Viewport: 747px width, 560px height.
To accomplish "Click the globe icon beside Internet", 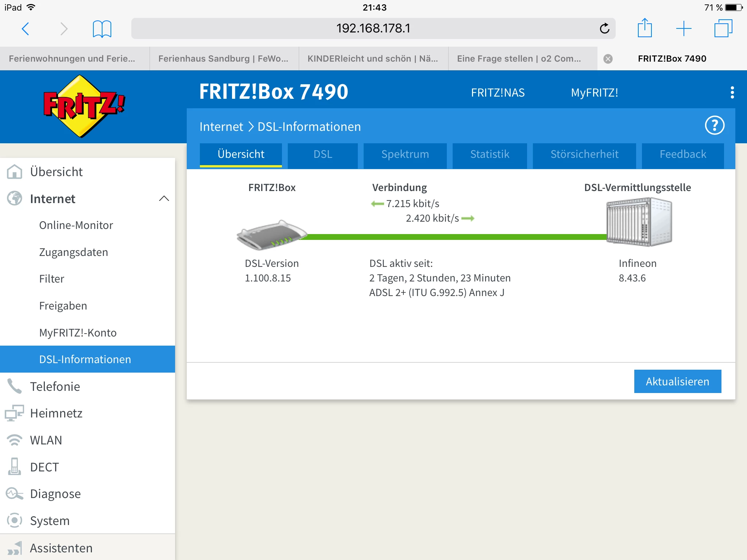I will coord(15,199).
